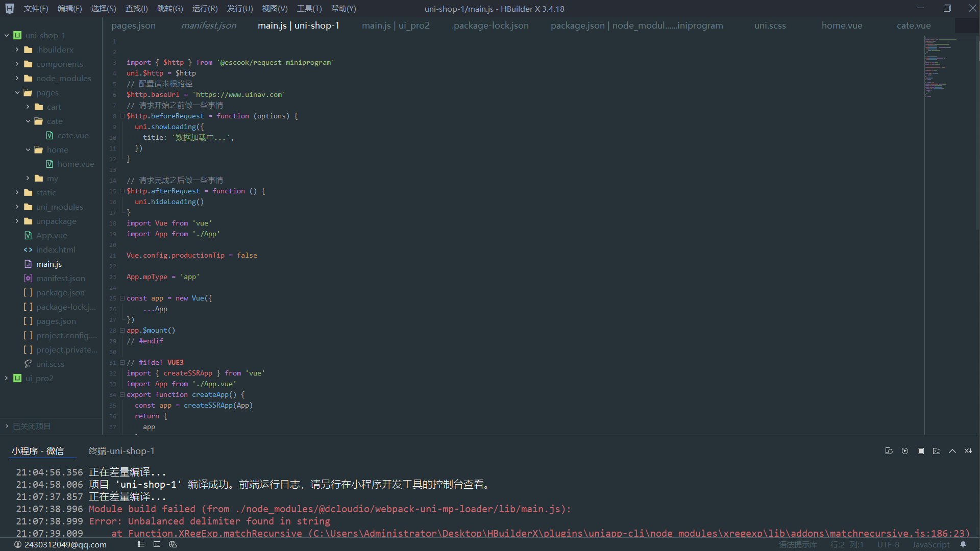Switch to the pages.json tab
Viewport: 980px width, 551px height.
coord(133,26)
